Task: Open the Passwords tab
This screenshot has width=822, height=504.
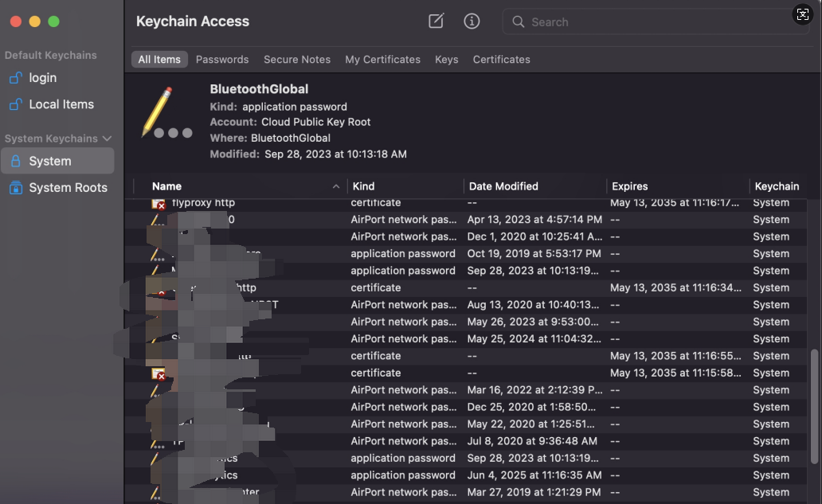Action: (222, 59)
